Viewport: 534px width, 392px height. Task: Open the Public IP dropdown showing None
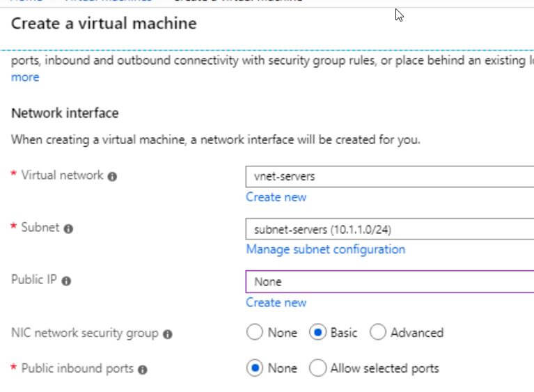pyautogui.click(x=390, y=282)
